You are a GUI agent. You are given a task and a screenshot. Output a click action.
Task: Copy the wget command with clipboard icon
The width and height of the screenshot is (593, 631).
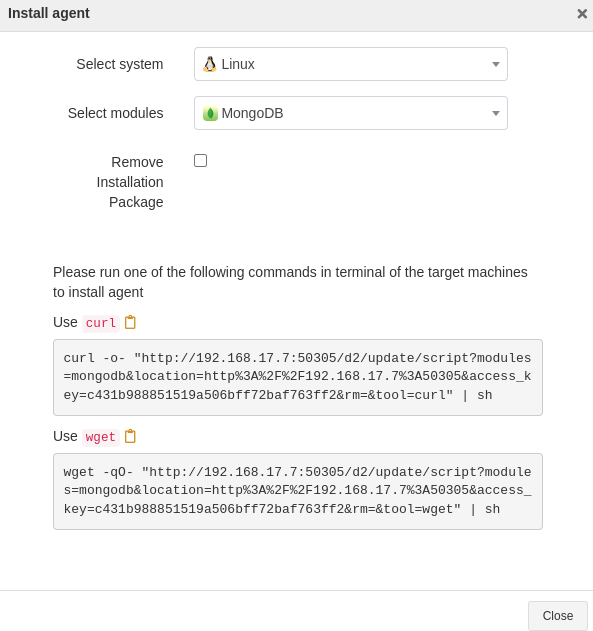pos(130,436)
